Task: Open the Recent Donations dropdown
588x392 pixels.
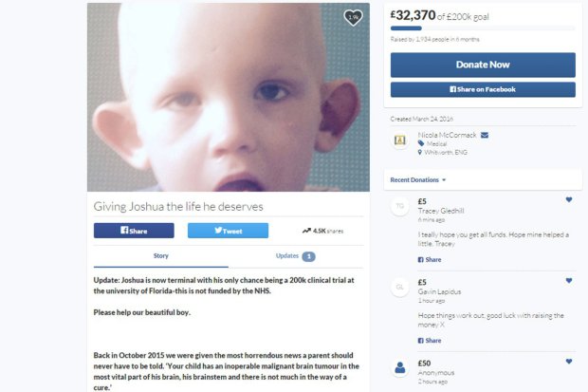Action: (417, 179)
